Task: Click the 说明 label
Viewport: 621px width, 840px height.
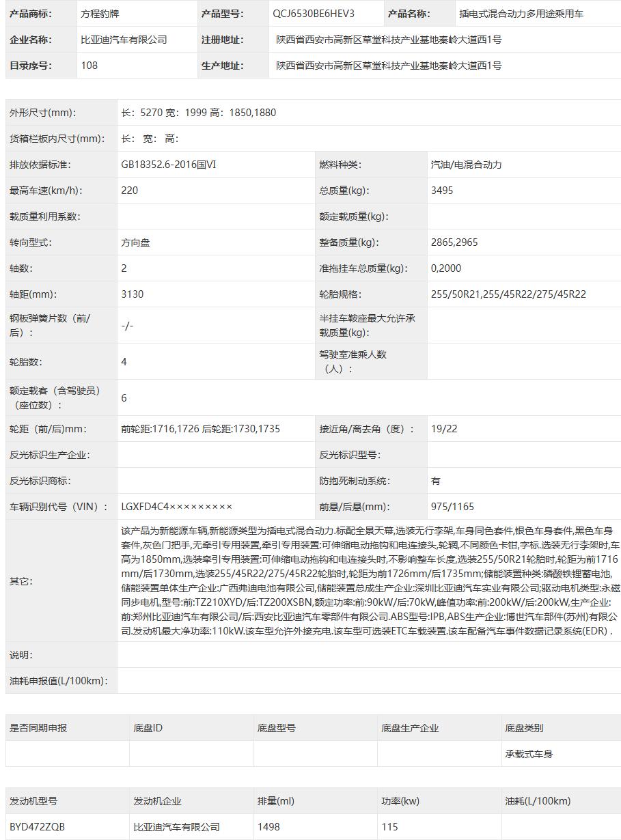Action: pyautogui.click(x=21, y=655)
